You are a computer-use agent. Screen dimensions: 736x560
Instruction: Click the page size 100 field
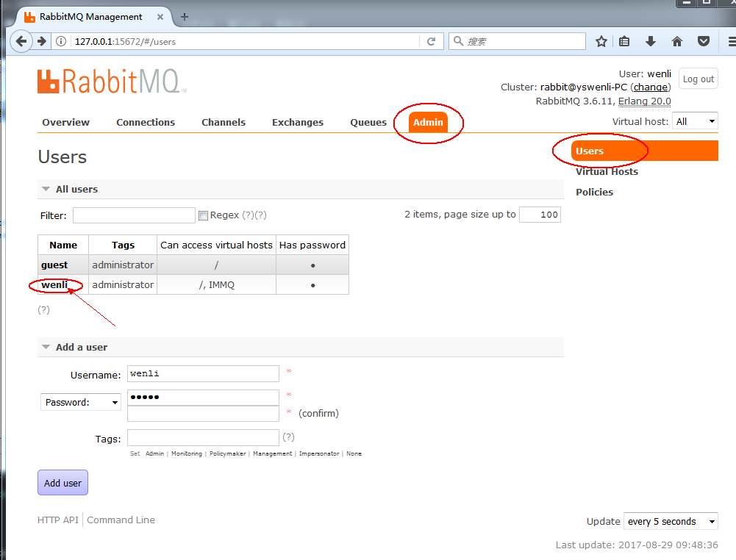(x=540, y=215)
